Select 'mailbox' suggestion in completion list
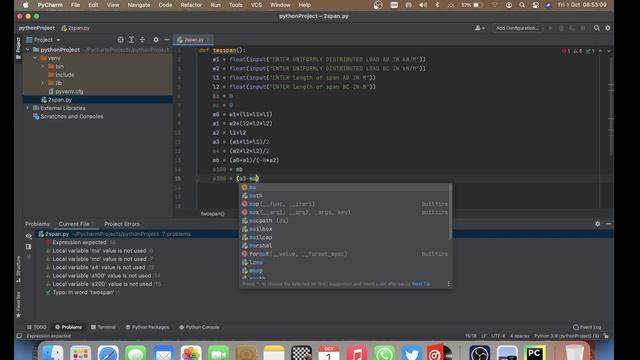The height and width of the screenshot is (360, 640). click(345, 229)
